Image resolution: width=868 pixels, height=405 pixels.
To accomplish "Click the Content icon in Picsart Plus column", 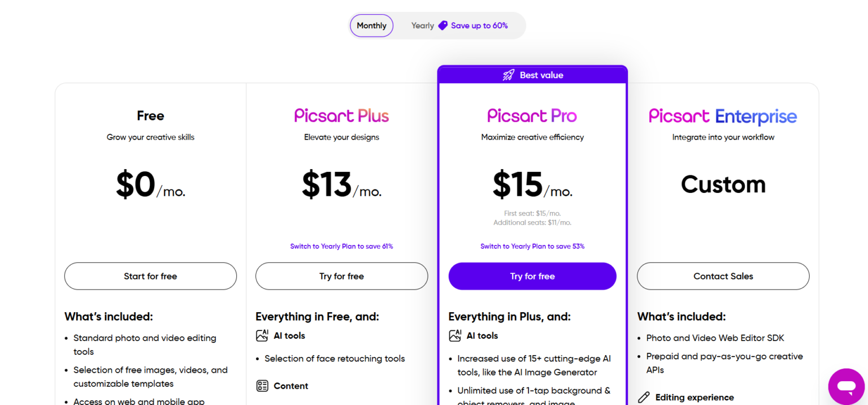I will coord(262,385).
